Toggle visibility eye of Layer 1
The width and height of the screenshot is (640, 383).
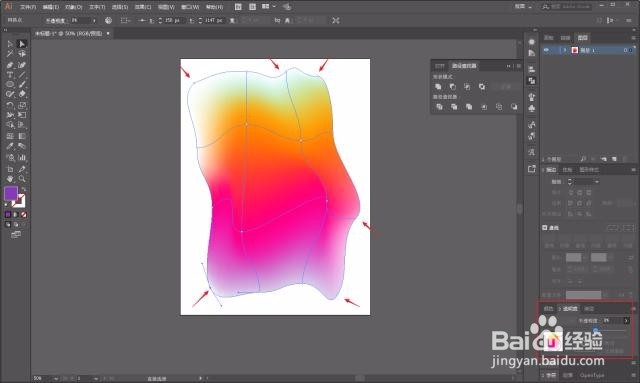pos(546,50)
